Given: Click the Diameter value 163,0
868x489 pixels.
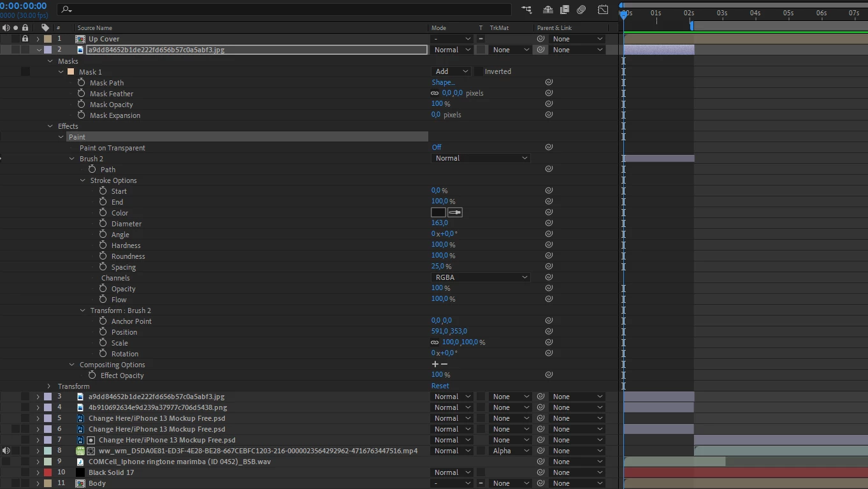Looking at the screenshot, I should [440, 223].
